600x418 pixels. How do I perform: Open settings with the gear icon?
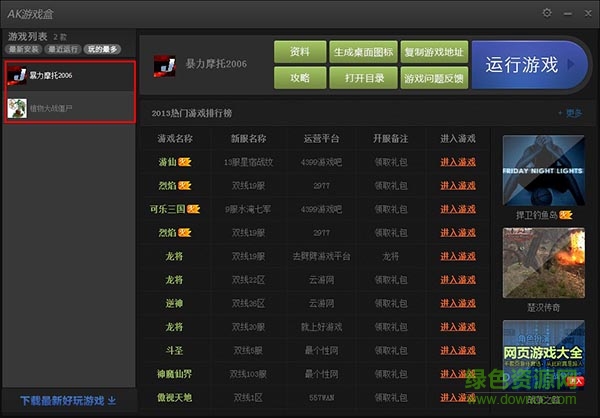tap(547, 13)
